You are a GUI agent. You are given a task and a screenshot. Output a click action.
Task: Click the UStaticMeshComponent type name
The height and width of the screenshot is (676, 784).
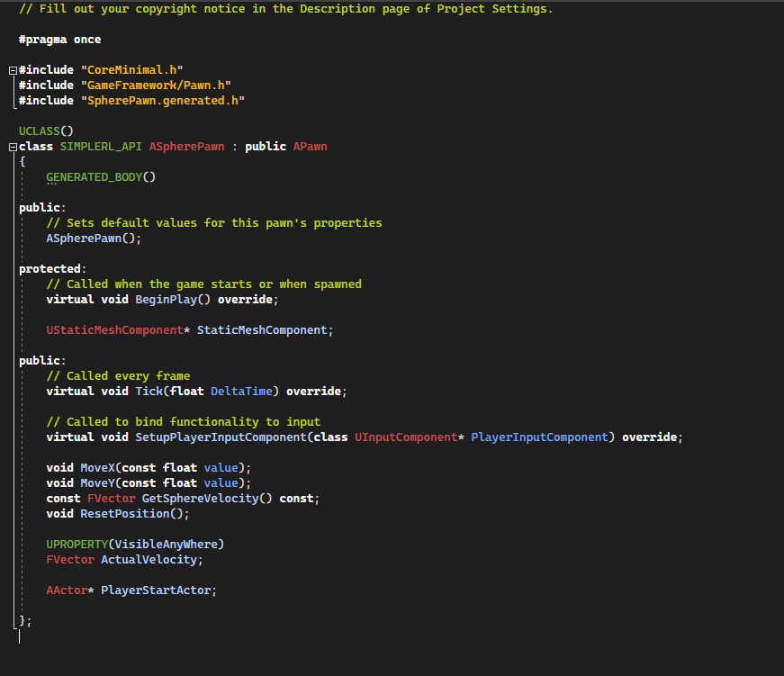[x=115, y=330]
